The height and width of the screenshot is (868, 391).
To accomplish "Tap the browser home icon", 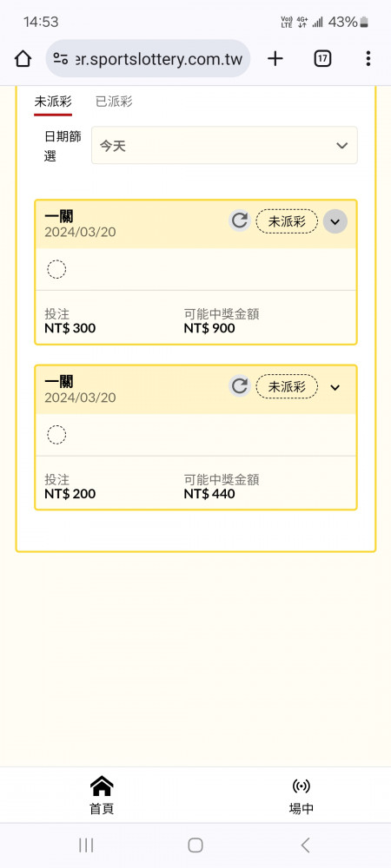I will pyautogui.click(x=23, y=59).
